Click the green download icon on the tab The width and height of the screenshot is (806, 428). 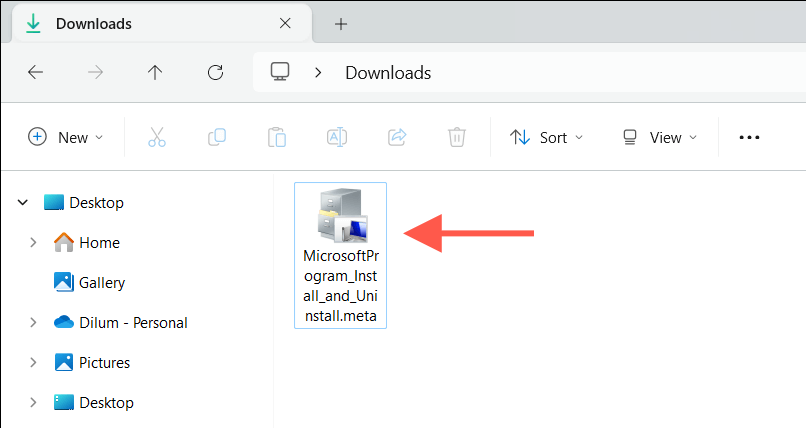click(33, 24)
